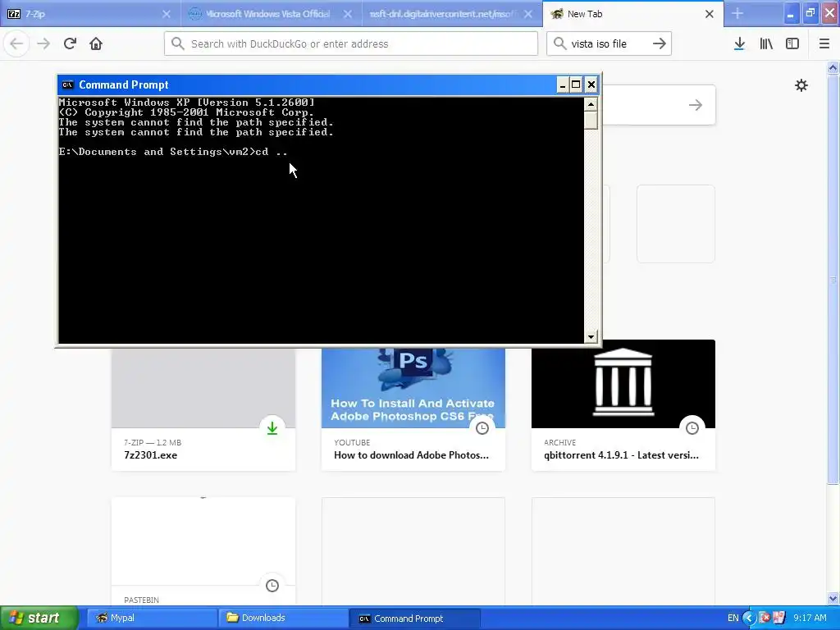
Task: Click the Command Prompt title bar icon
Action: (x=67, y=84)
